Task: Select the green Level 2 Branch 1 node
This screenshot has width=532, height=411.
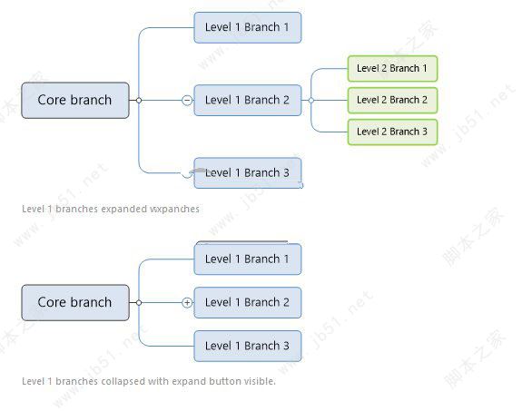Action: pos(392,69)
